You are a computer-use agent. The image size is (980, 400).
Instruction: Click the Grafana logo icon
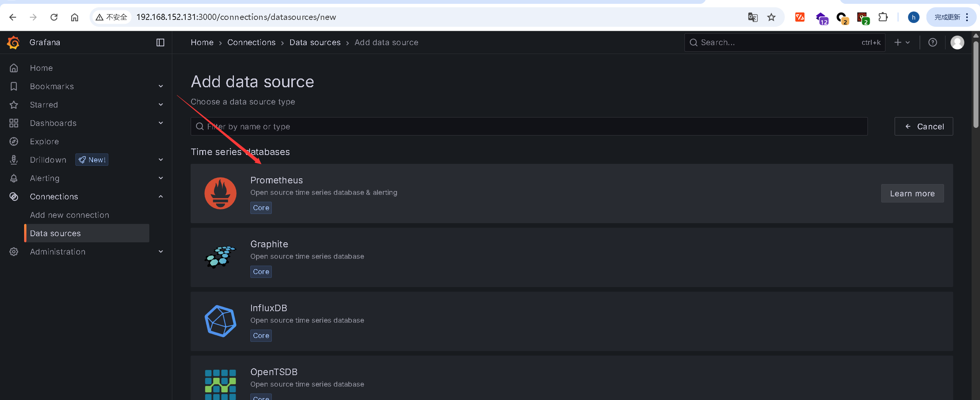click(13, 42)
